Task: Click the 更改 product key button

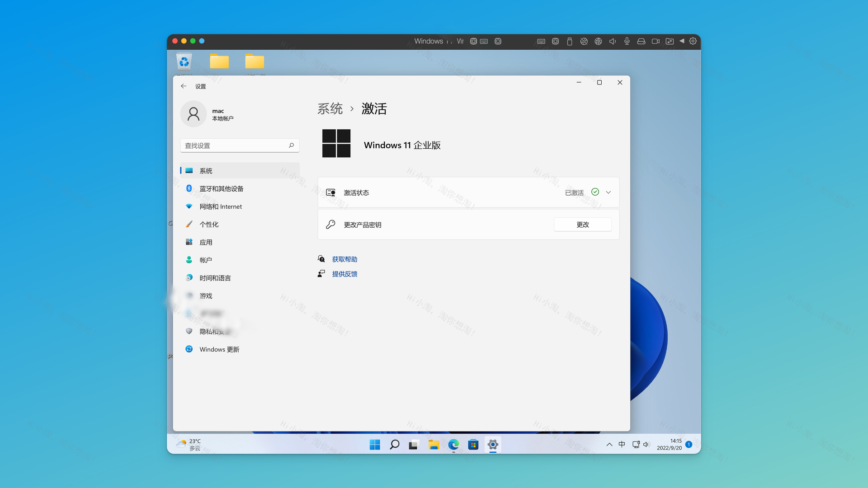Action: [583, 225]
